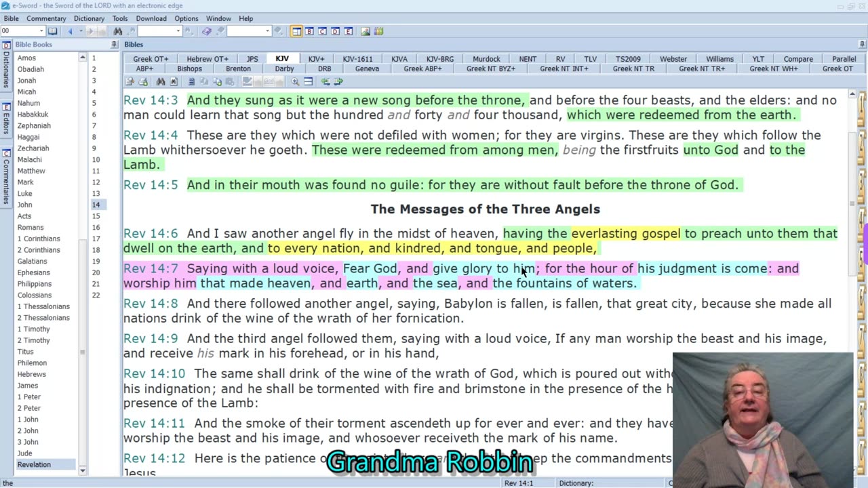Viewport: 868px width, 488px height.
Task: Open the Commentary menu
Action: pos(46,18)
